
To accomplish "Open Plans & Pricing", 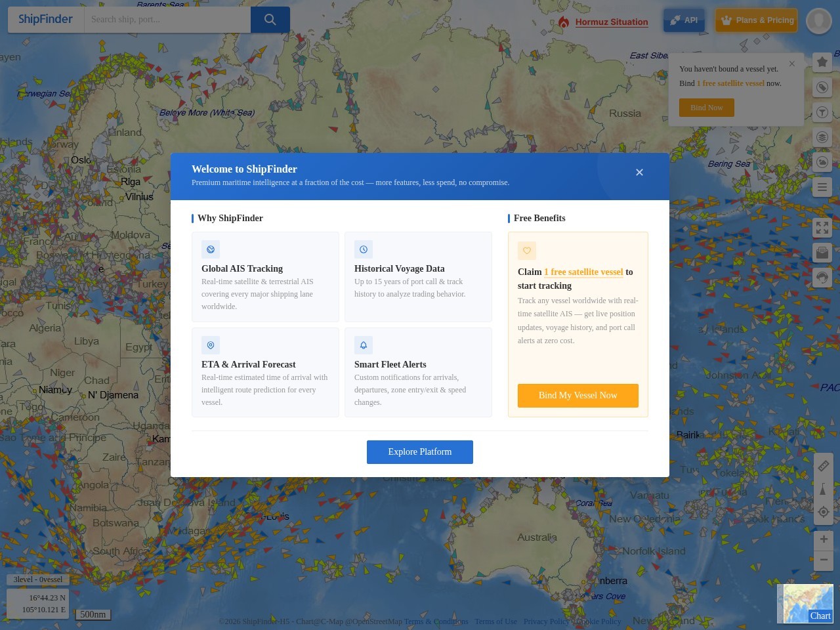I will 757,20.
